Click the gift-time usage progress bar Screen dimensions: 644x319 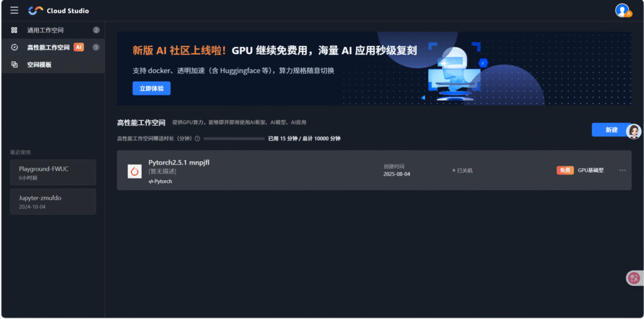[234, 139]
